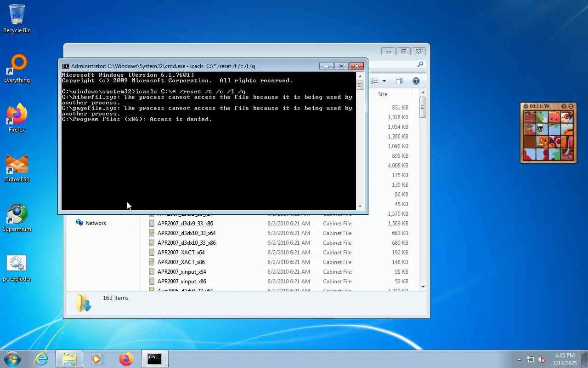The height and width of the screenshot is (368, 588).
Task: Select the file APR2007_XACT_x64
Action: point(181,253)
